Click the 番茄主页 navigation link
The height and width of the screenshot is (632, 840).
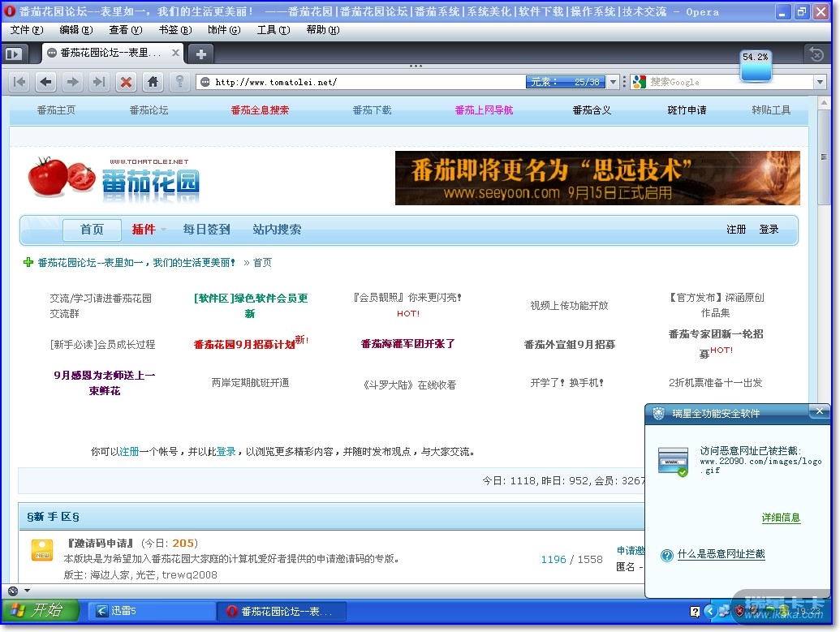(56, 110)
